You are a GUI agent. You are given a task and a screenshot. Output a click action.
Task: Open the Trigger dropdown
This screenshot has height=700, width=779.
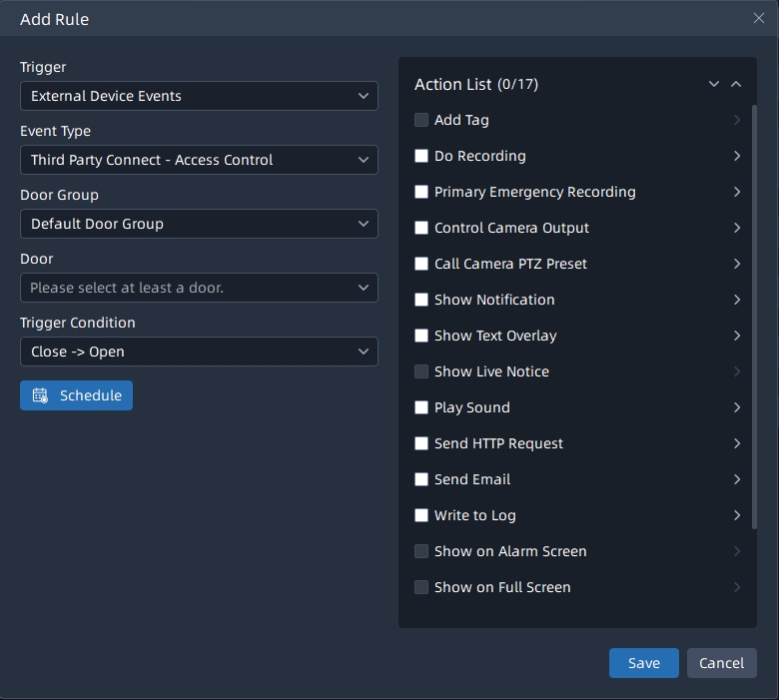(x=199, y=96)
